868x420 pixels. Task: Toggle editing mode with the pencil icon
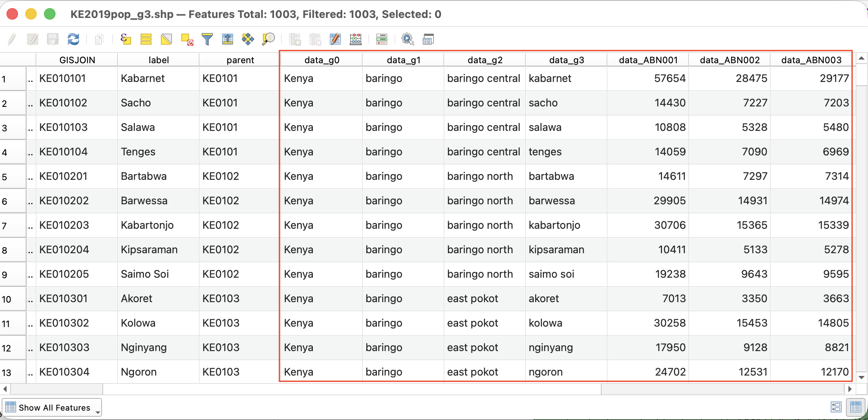tap(12, 39)
